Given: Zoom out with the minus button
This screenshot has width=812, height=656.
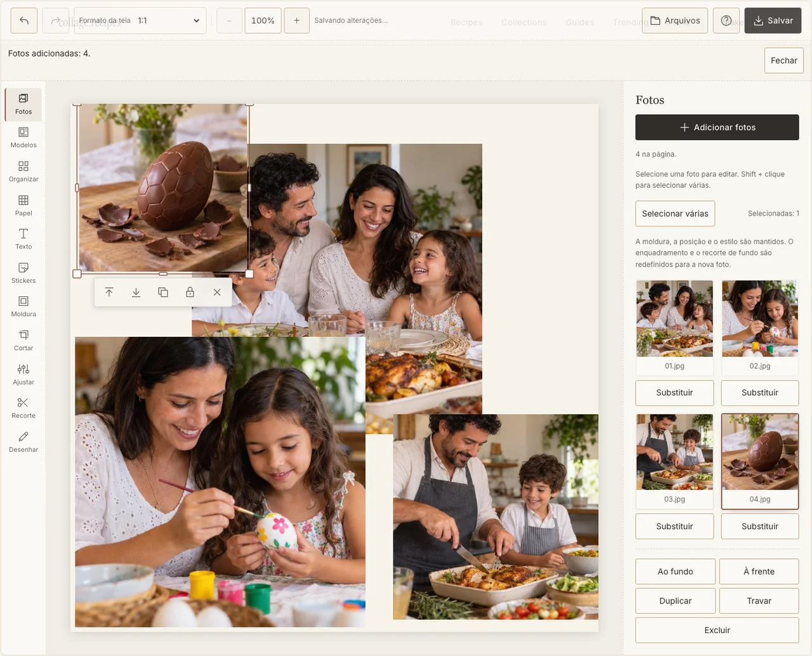Looking at the screenshot, I should 229,20.
